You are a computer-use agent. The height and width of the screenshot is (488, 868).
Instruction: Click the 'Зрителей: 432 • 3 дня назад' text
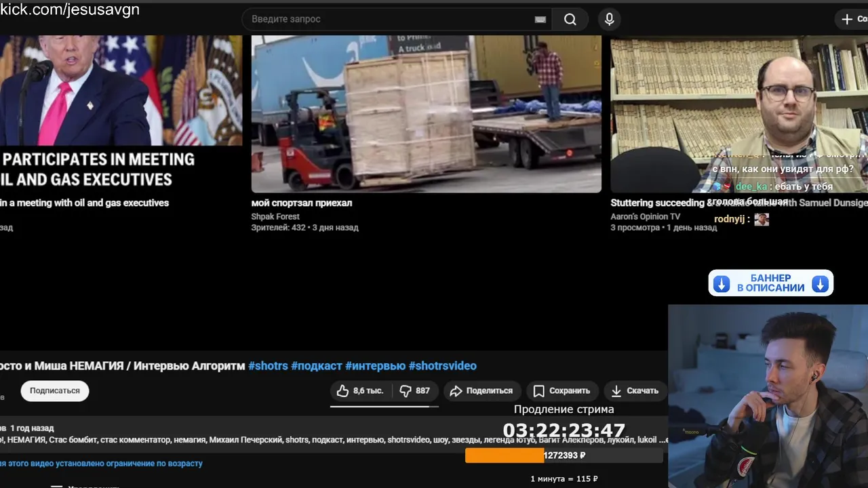click(305, 228)
